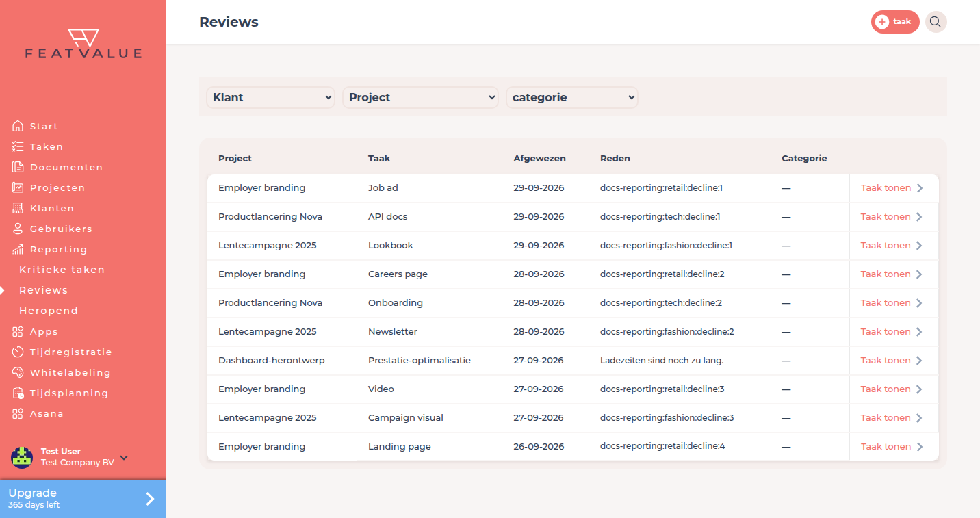Click Taak tonen for Landing page
This screenshot has width=980, height=518.
892,447
